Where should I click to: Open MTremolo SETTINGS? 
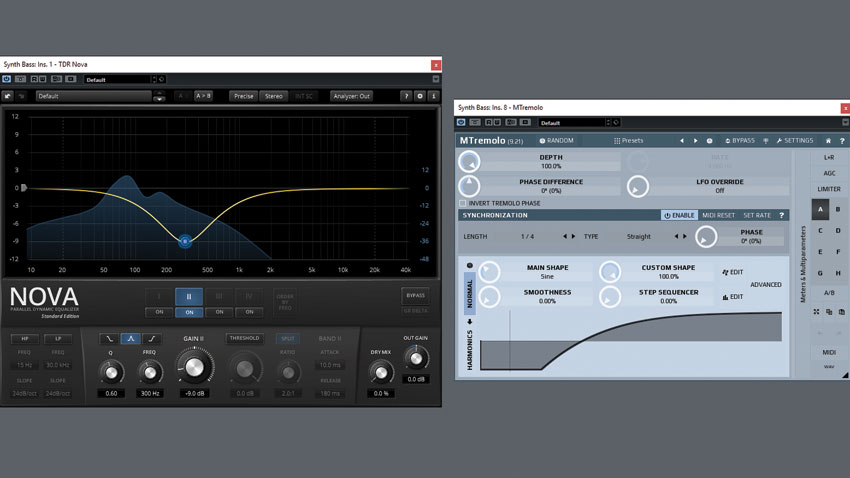[795, 140]
